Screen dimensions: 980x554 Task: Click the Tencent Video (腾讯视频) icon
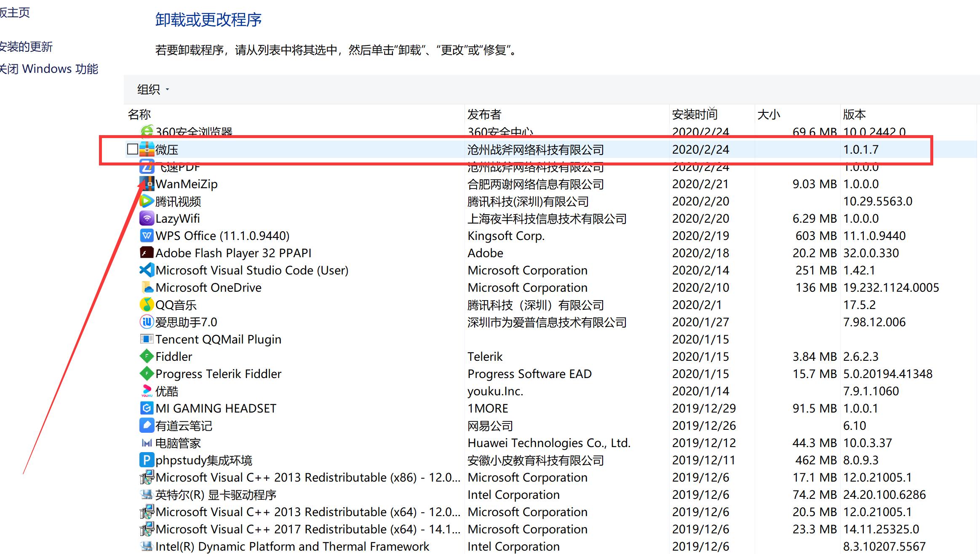click(147, 201)
